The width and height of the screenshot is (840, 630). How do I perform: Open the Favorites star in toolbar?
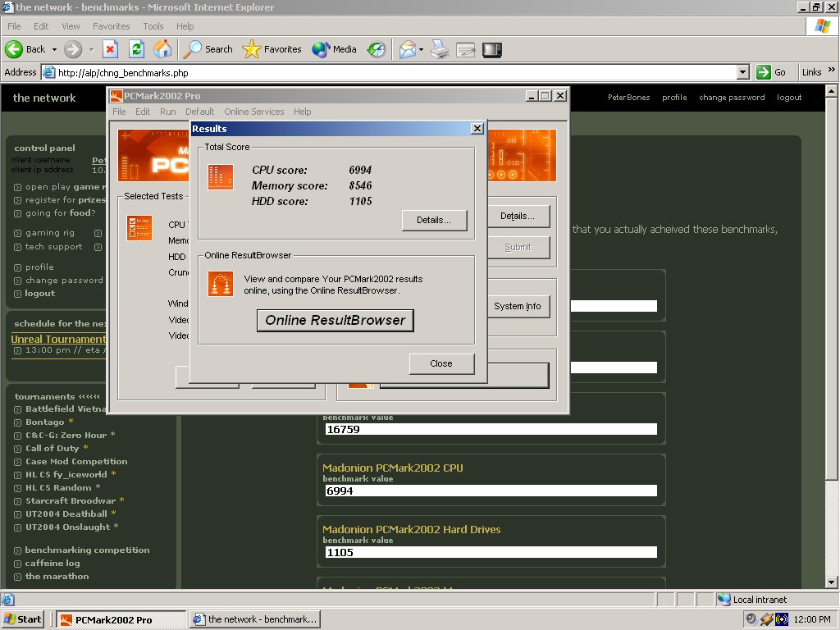click(272, 49)
